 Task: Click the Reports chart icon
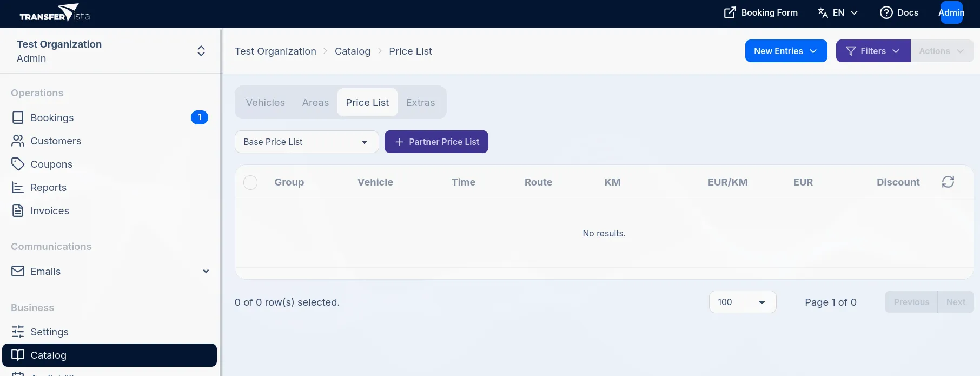click(x=18, y=187)
